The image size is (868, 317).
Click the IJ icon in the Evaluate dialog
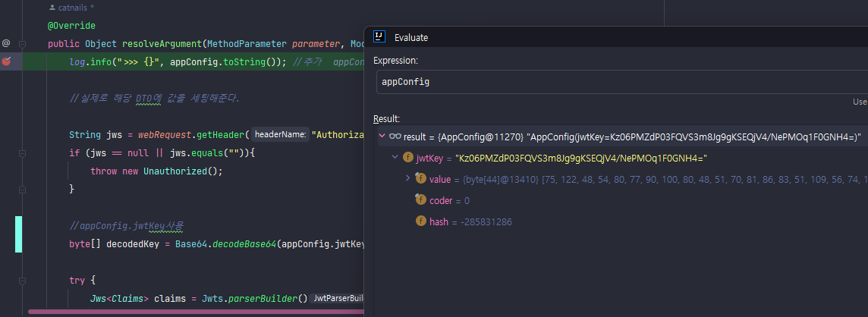pyautogui.click(x=379, y=36)
